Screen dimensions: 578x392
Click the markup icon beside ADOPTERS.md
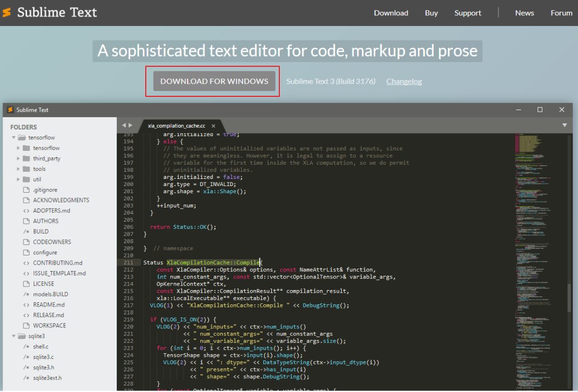point(26,211)
